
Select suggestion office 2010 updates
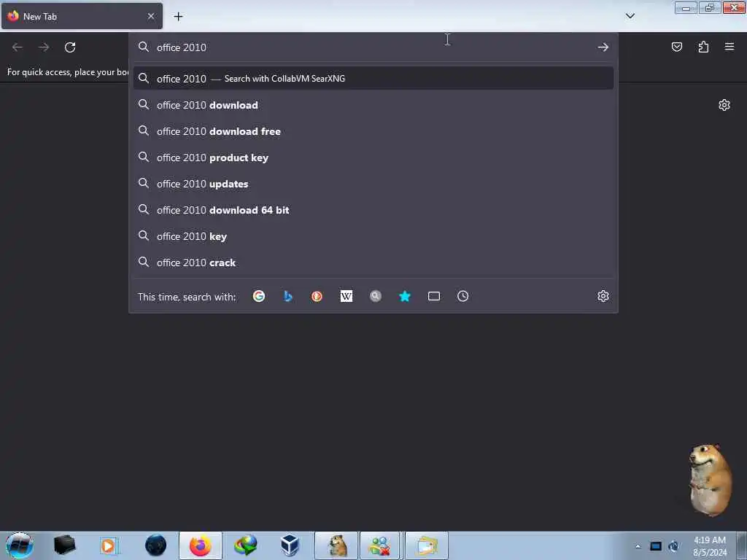373,184
